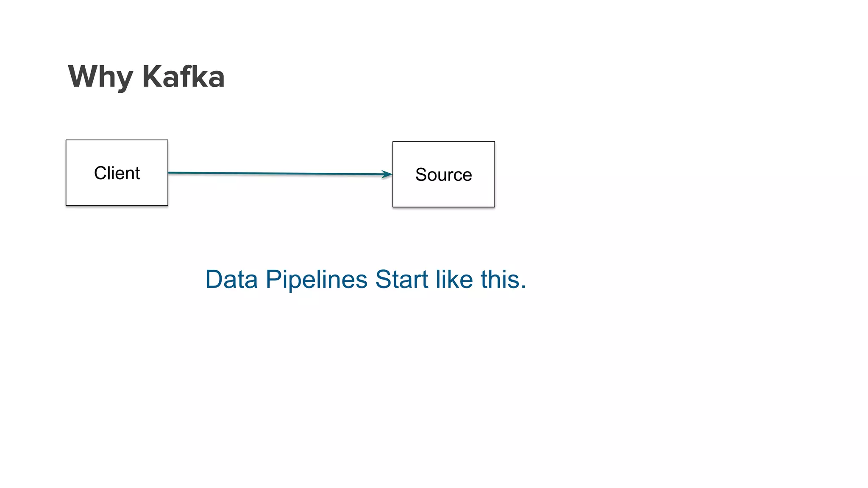The image size is (868, 488).
Task: Click the word "Kafka" in the title
Action: [183, 77]
